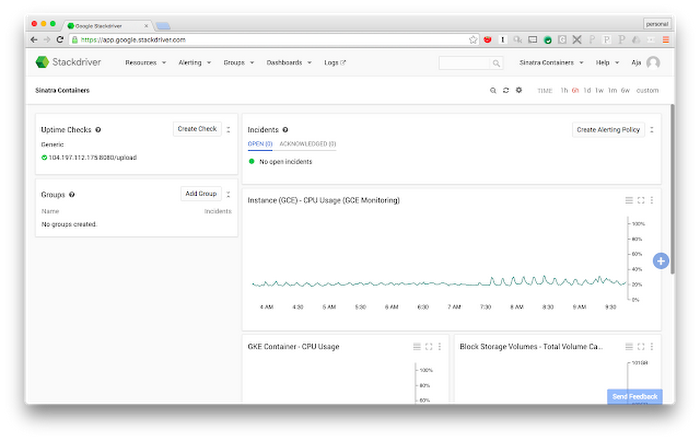Open Logs external link
The width and height of the screenshot is (700, 441).
tap(335, 62)
